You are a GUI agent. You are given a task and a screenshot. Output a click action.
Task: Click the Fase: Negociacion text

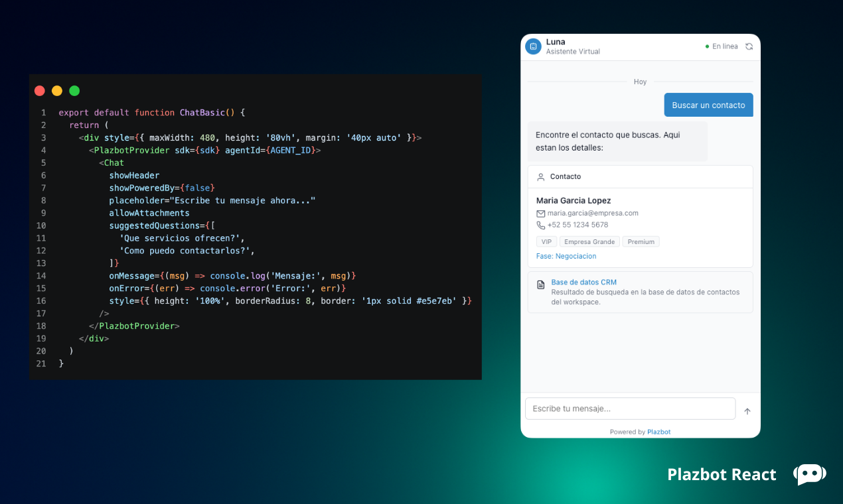[566, 256]
